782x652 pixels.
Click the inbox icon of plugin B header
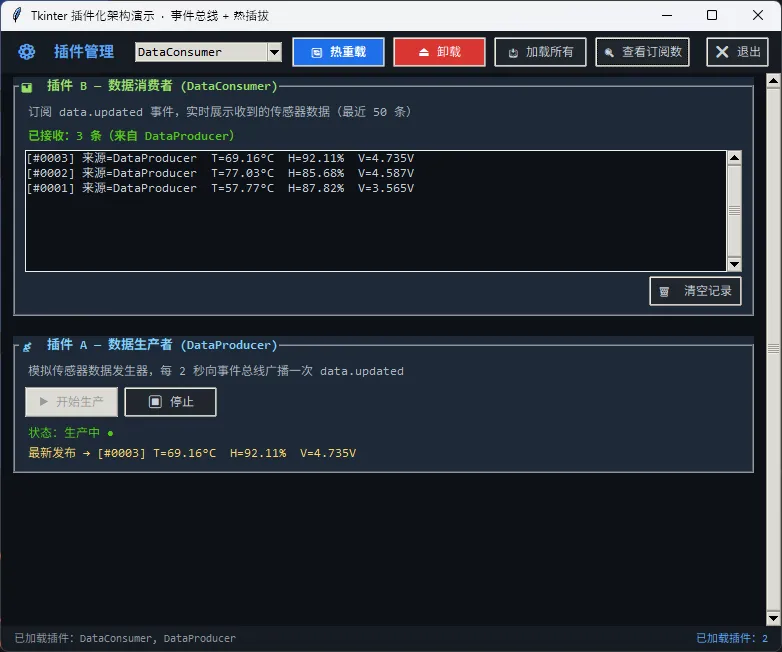(26, 87)
